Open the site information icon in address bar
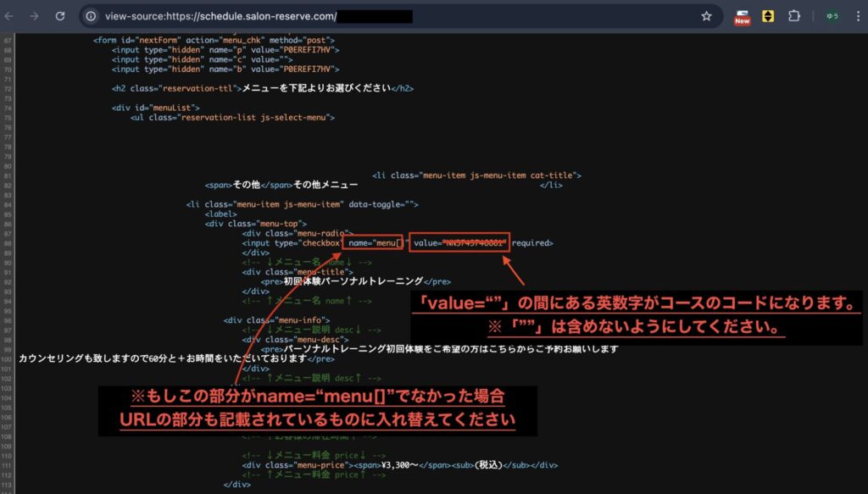The image size is (868, 494). pyautogui.click(x=92, y=16)
